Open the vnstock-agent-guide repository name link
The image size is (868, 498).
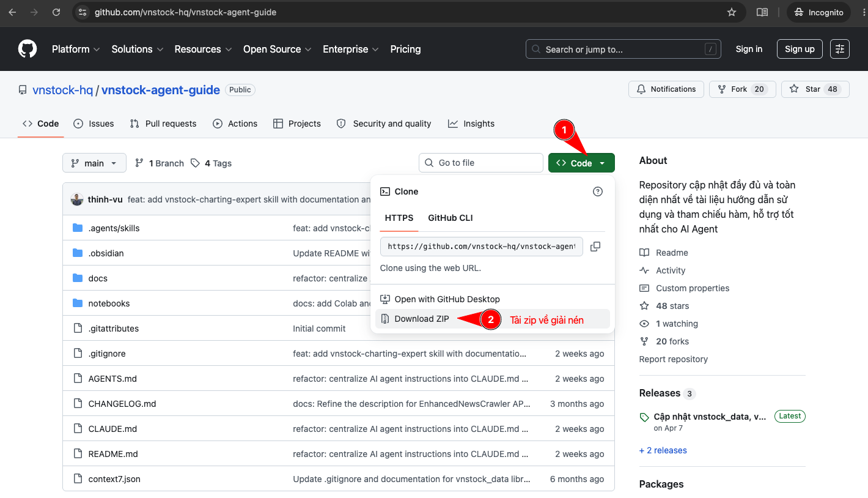pos(161,90)
